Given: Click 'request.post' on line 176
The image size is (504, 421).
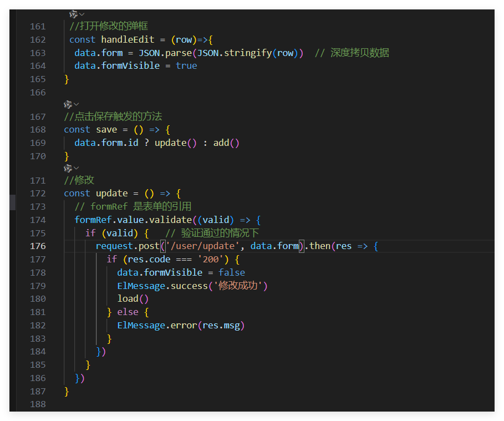Looking at the screenshot, I should (x=128, y=246).
